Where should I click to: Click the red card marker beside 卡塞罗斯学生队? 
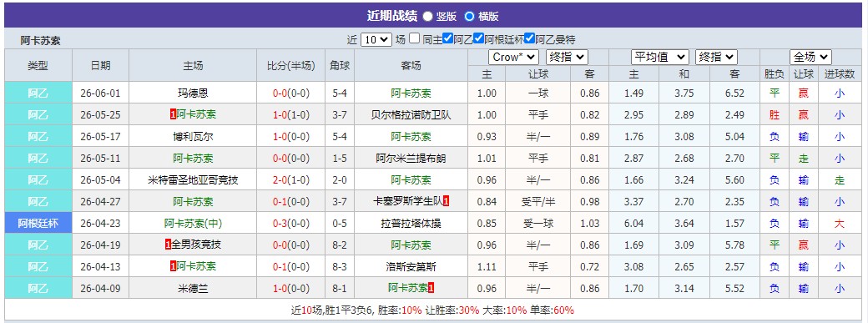[447, 202]
